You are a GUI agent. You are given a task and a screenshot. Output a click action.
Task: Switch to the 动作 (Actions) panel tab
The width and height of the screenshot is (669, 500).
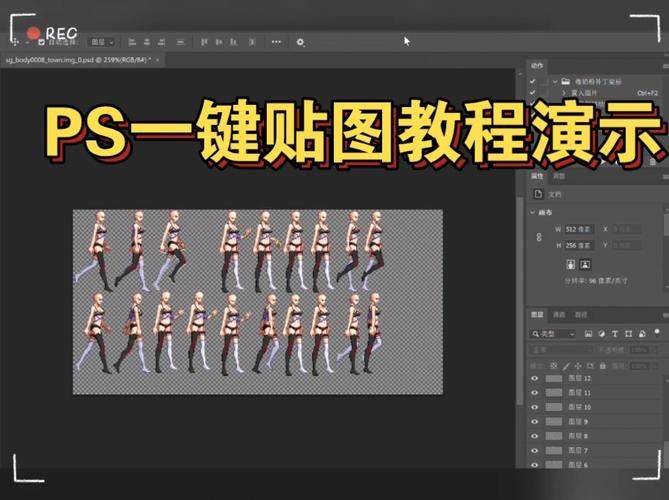tap(537, 66)
